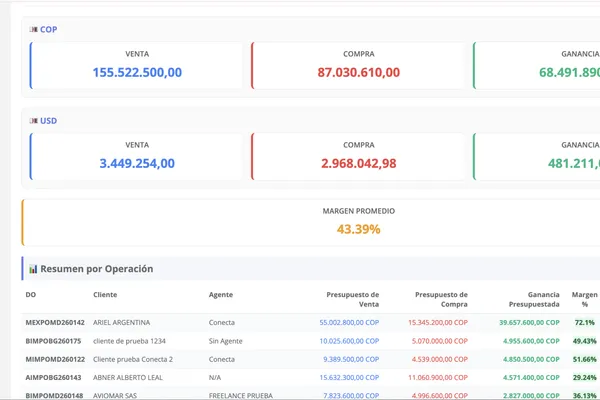Viewport: 600px width, 400px height.
Task: Click the flag icon beside USD
Action: click(x=34, y=121)
